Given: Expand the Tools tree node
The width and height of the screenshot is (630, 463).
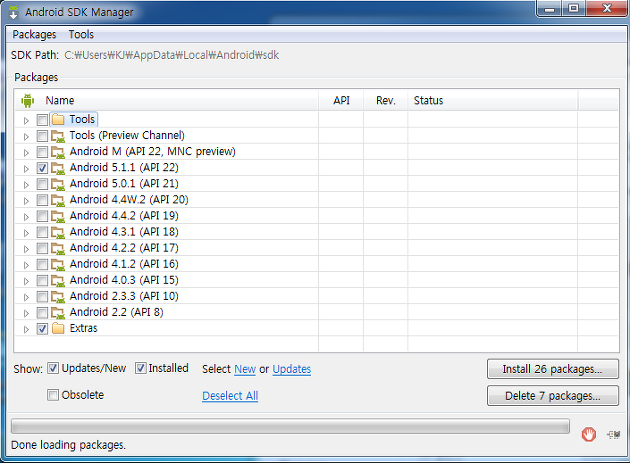Looking at the screenshot, I should tap(26, 120).
